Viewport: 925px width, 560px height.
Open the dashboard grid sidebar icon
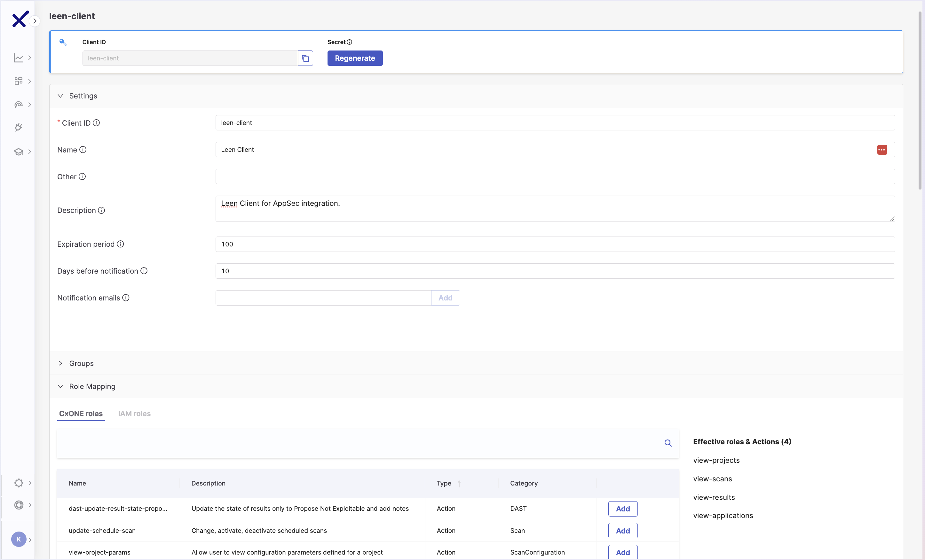coord(19,81)
